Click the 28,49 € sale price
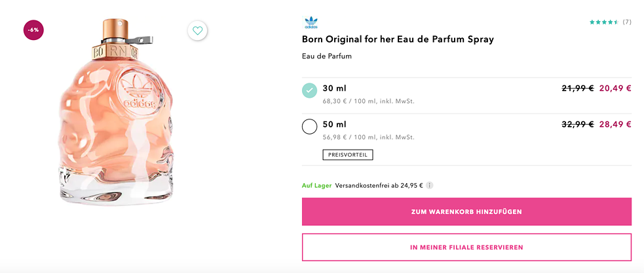The image size is (644, 273). click(x=615, y=124)
